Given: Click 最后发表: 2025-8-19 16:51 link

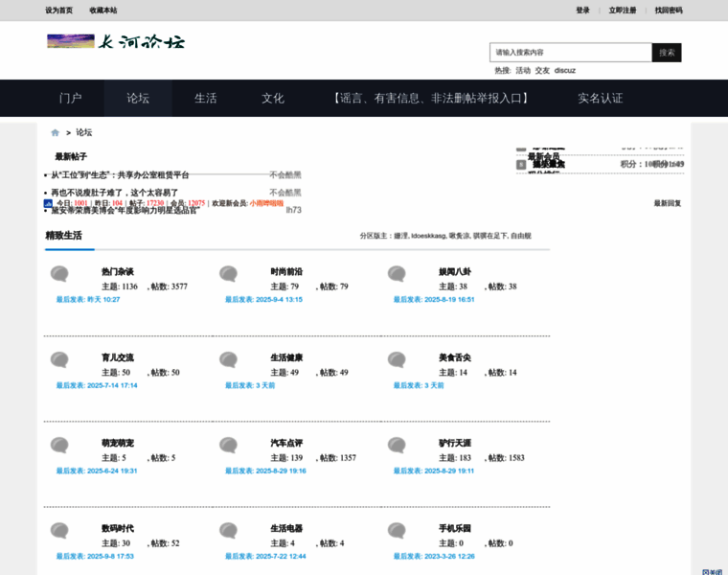Looking at the screenshot, I should click(x=434, y=300).
